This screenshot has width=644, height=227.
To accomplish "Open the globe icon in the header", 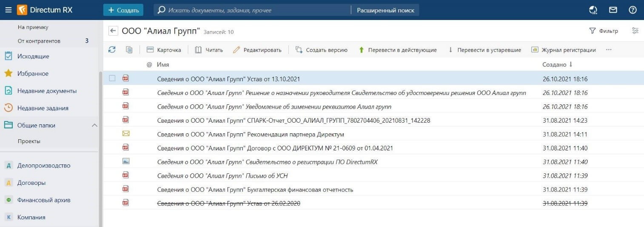I will [x=593, y=10].
